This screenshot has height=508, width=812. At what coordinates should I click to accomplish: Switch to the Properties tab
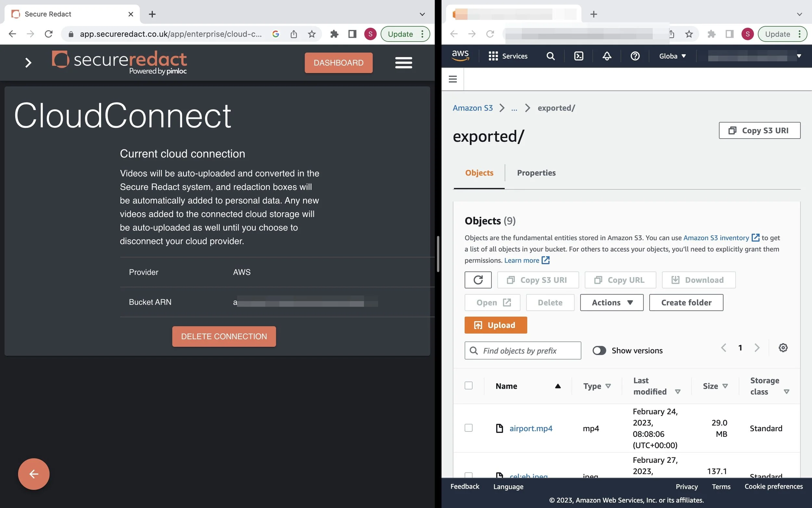tap(536, 173)
